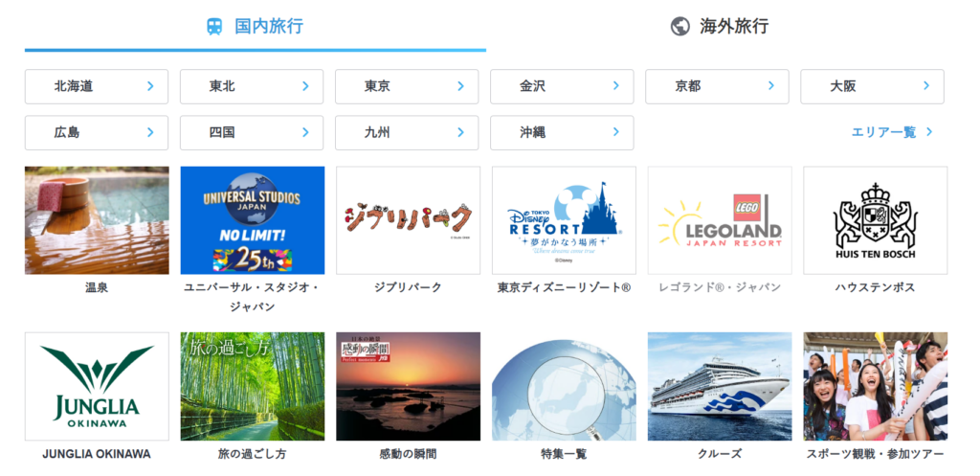Click the Universal Studios Japan logo image
This screenshot has height=476, width=980.
point(252,220)
